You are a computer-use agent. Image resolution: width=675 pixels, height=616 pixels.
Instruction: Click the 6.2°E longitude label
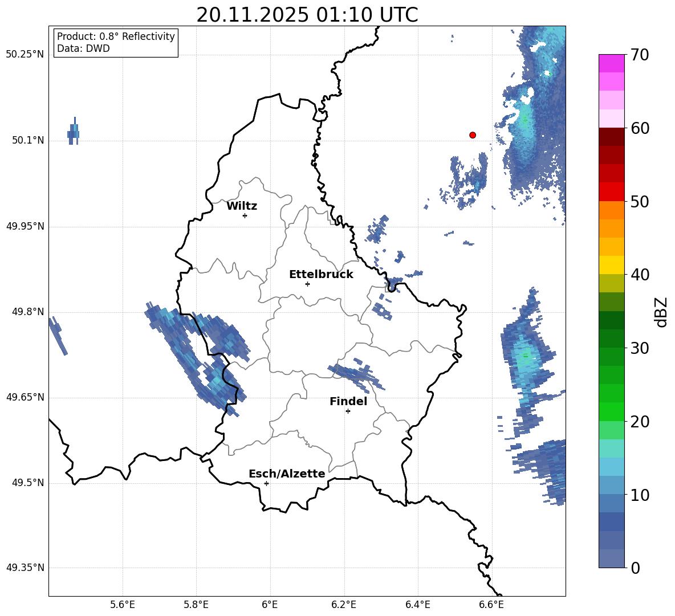pos(344,605)
